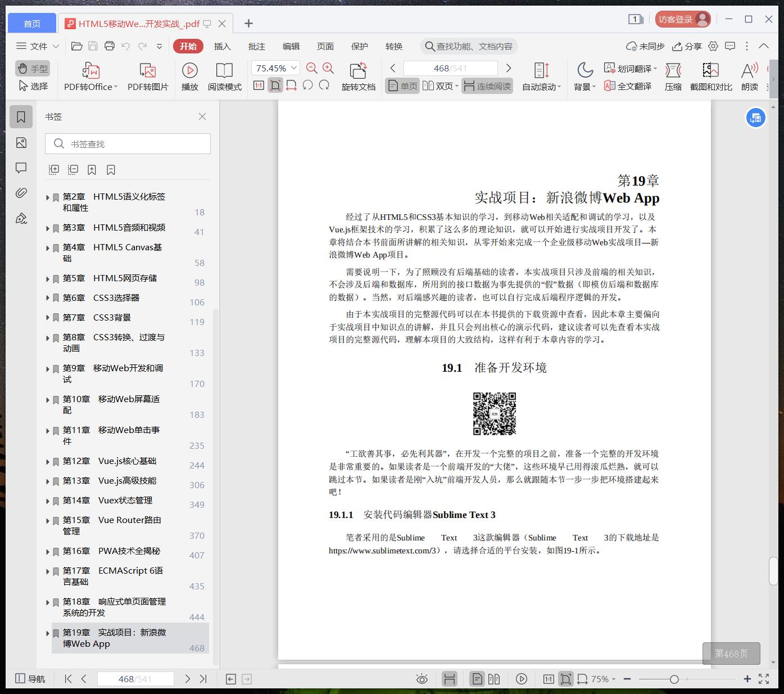Toggle 导航 navigation pane in status bar
784x694 pixels.
tap(30, 679)
